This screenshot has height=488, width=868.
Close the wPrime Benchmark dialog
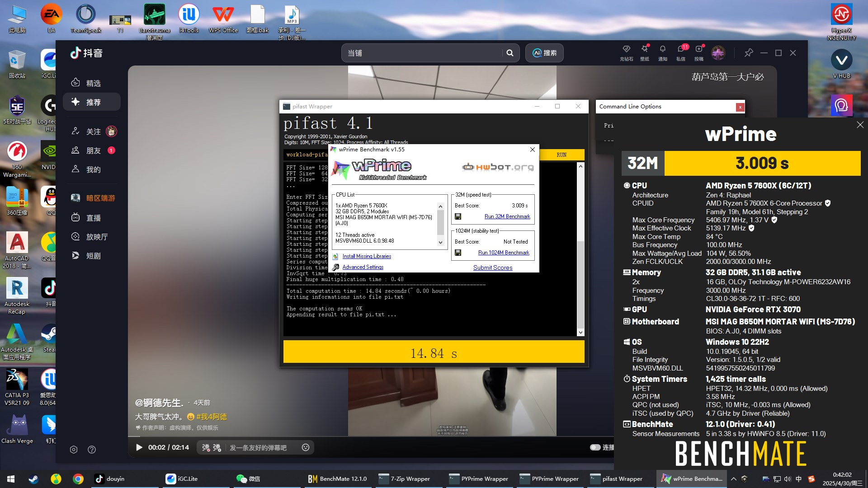[x=532, y=150]
